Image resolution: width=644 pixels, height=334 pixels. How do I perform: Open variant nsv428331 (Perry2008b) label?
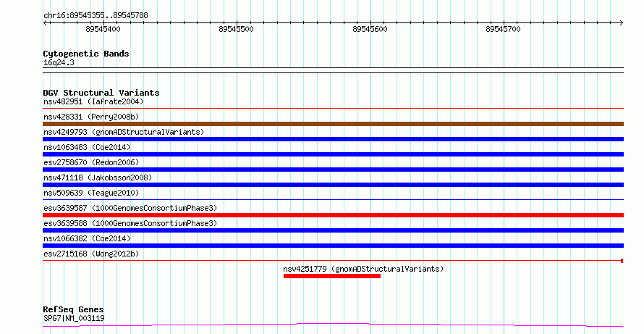[x=91, y=117]
